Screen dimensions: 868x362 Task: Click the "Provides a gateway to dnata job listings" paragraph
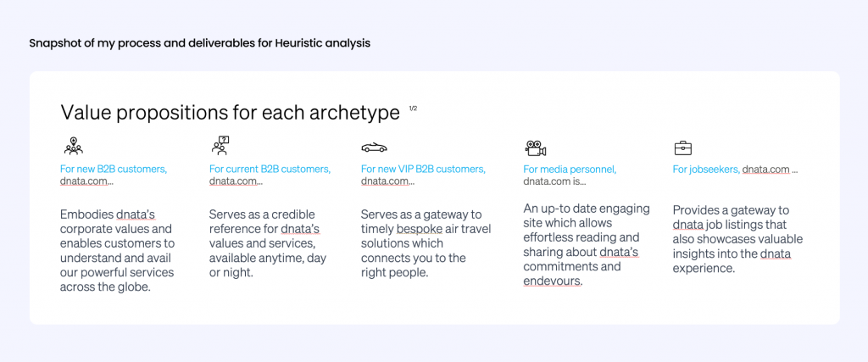point(737,239)
